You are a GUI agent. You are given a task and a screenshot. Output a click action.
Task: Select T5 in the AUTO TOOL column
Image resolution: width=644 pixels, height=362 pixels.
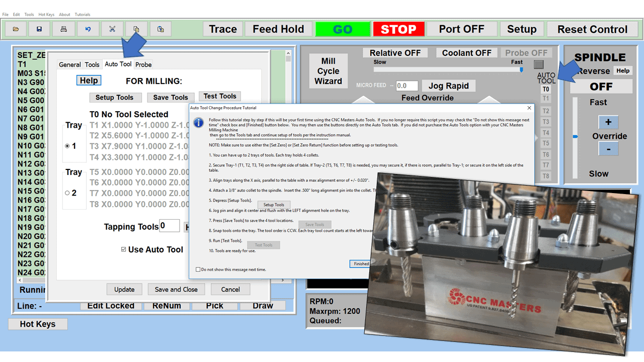(546, 144)
